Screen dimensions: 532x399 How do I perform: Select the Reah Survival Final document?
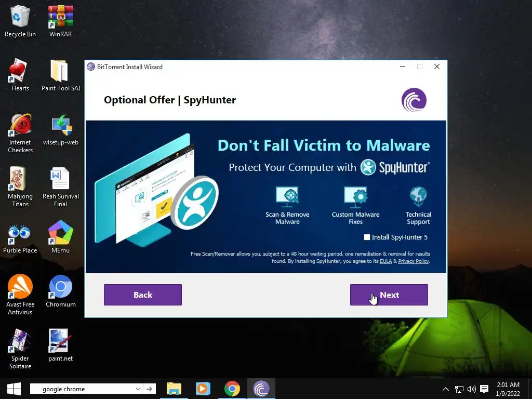pos(61,187)
